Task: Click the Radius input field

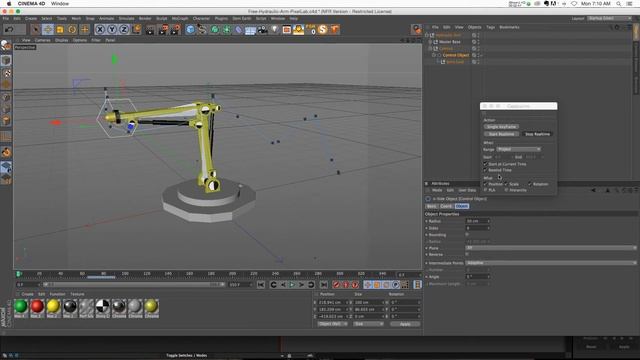Action: click(x=477, y=221)
